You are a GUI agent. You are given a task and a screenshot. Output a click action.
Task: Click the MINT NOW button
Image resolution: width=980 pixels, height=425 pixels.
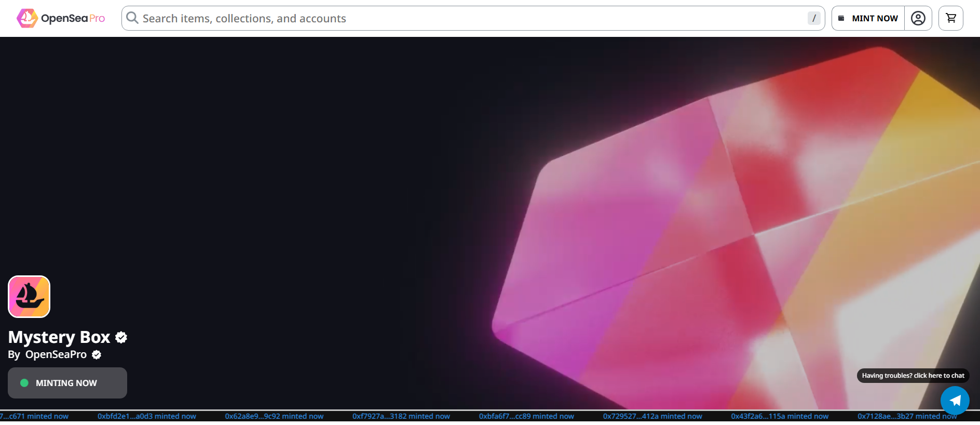tap(868, 18)
